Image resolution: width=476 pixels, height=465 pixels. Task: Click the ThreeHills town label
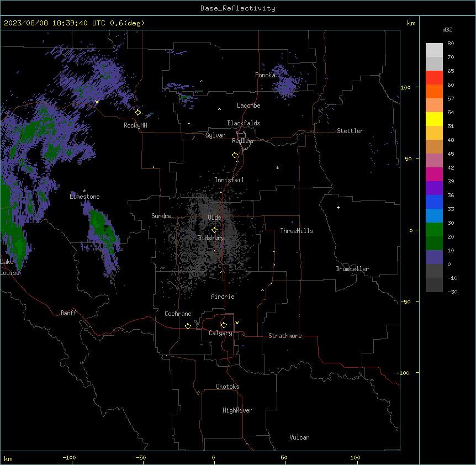click(297, 231)
